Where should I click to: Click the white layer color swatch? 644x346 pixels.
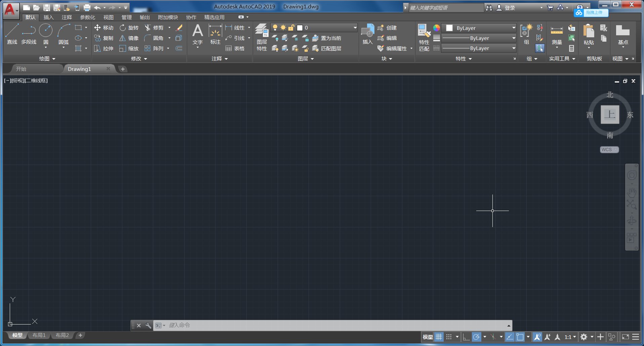point(300,28)
